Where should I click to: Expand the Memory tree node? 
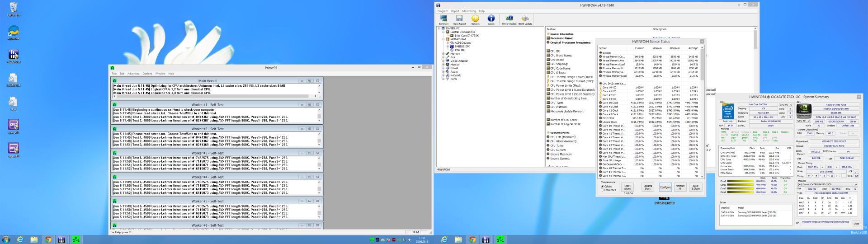pos(443,54)
